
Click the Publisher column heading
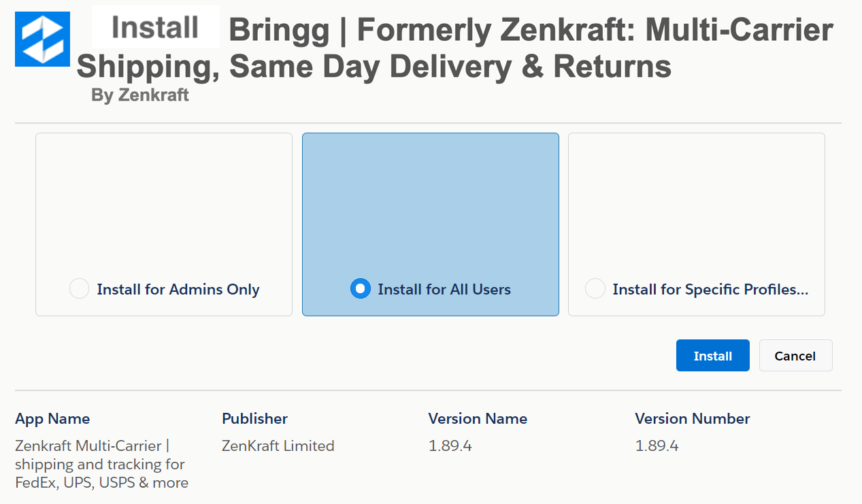click(254, 418)
